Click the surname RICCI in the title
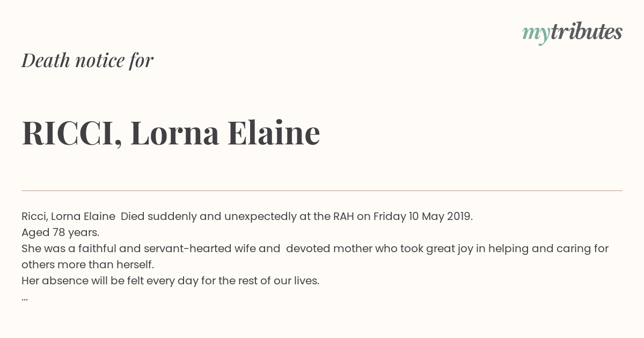 coord(68,133)
